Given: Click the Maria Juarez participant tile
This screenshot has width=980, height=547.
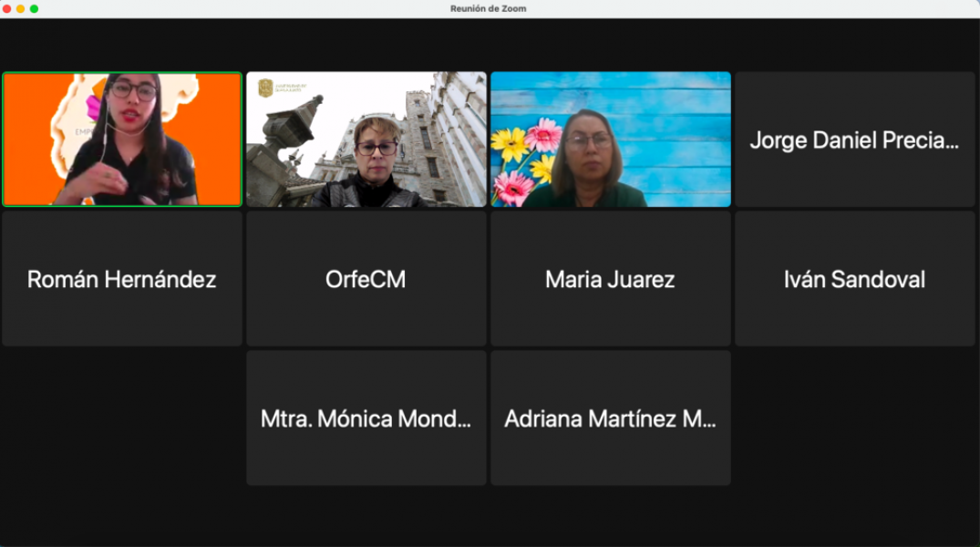Looking at the screenshot, I should [x=611, y=279].
